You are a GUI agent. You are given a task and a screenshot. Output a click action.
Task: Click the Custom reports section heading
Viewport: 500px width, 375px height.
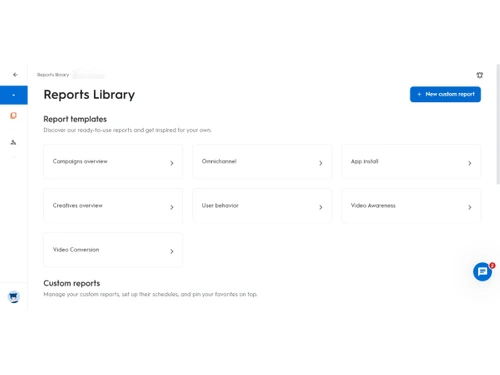72,283
